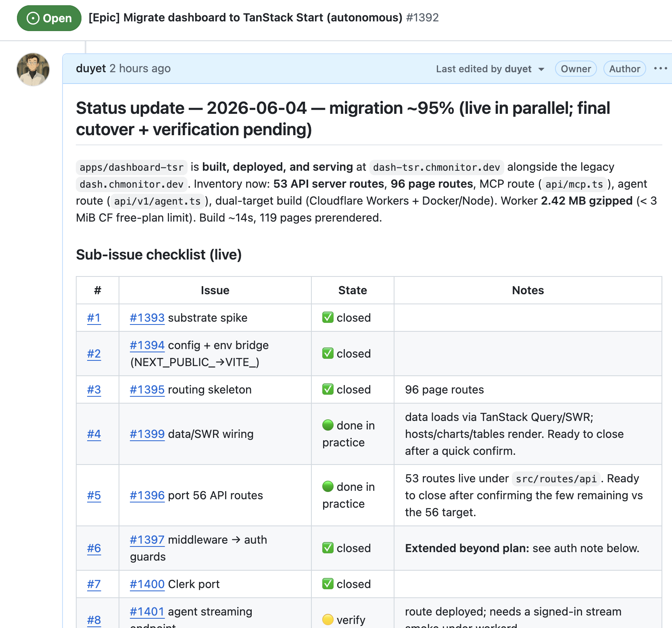Open the #3 row link
The height and width of the screenshot is (628, 672).
(x=94, y=390)
